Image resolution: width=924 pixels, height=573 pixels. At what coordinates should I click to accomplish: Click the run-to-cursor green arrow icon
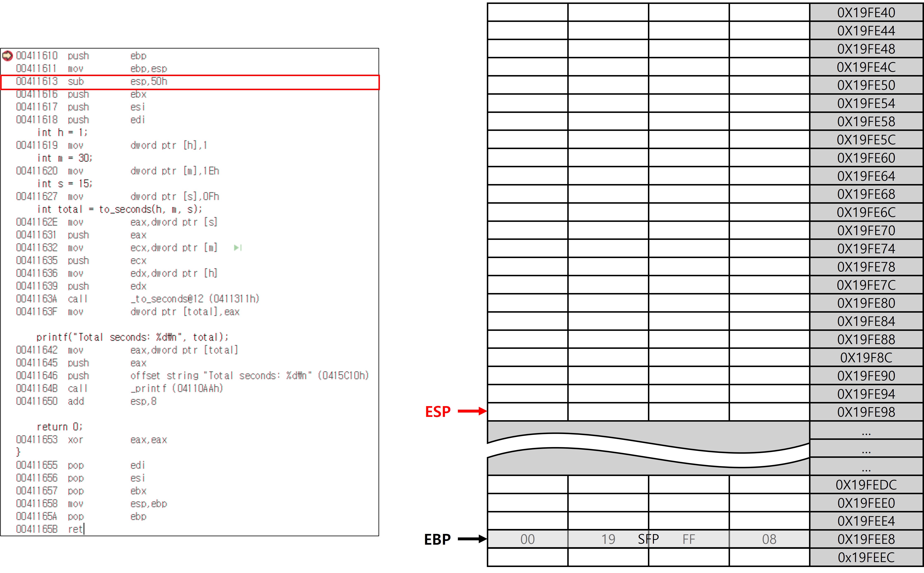238,248
